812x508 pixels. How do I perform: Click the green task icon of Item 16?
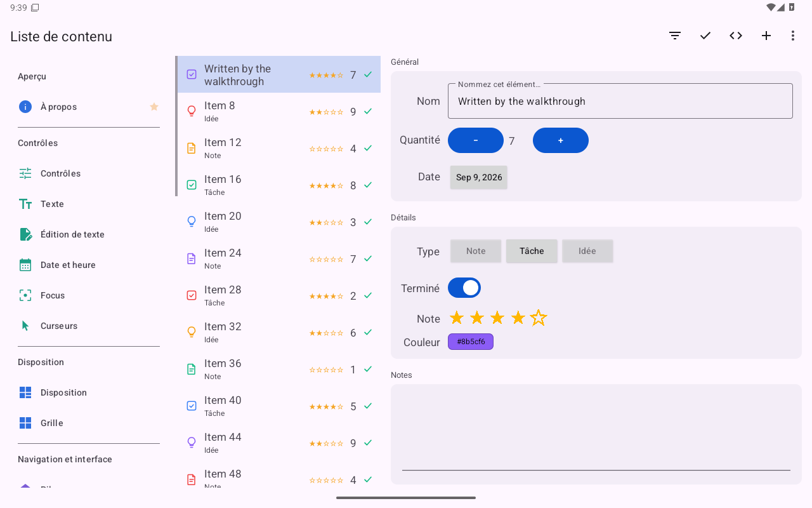[192, 185]
